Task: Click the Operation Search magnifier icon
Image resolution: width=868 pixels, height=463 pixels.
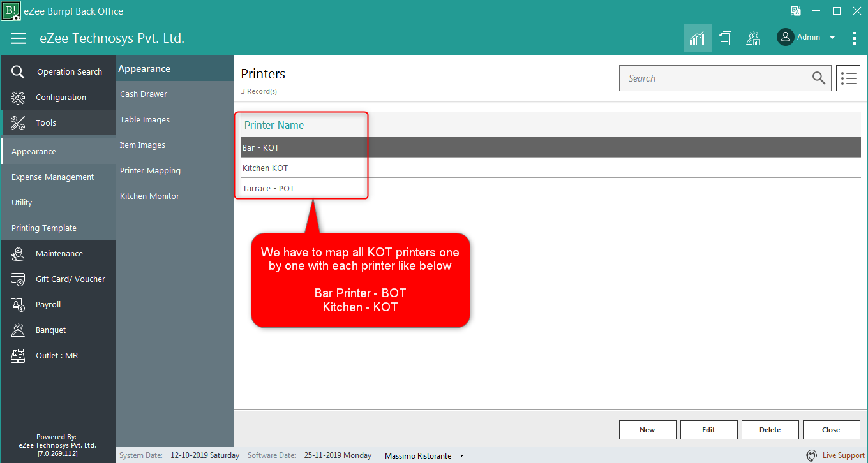Action: coord(18,72)
